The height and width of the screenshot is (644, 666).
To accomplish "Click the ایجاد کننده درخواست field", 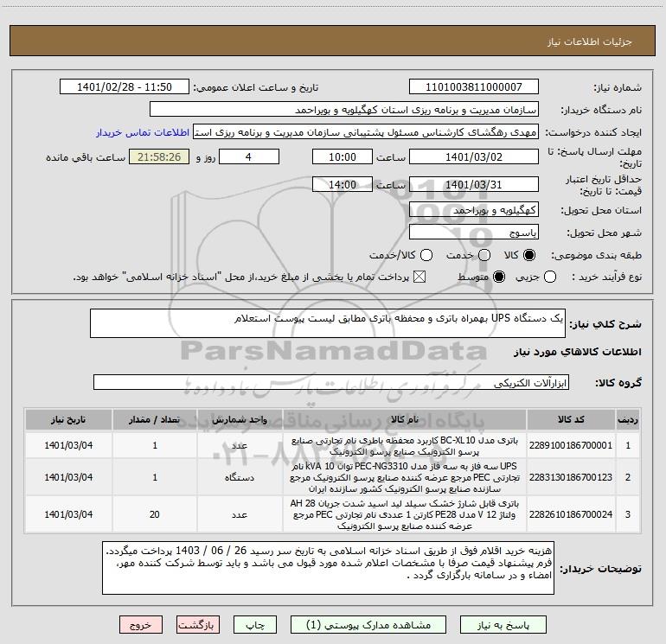I will (366, 132).
